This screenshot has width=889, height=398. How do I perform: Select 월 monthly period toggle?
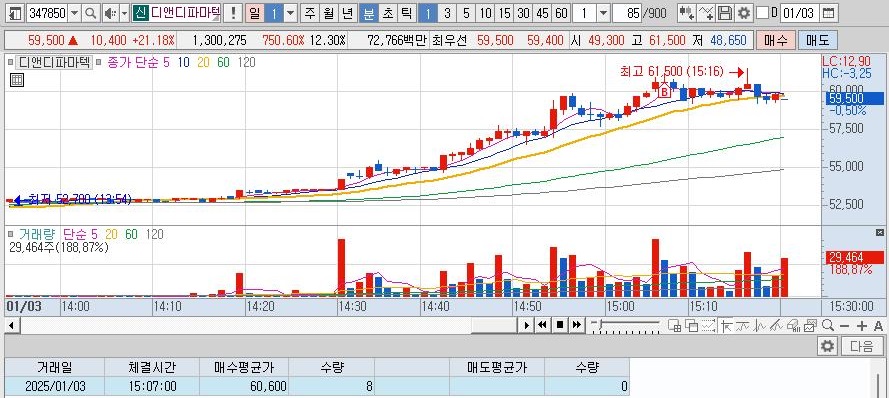click(x=328, y=12)
